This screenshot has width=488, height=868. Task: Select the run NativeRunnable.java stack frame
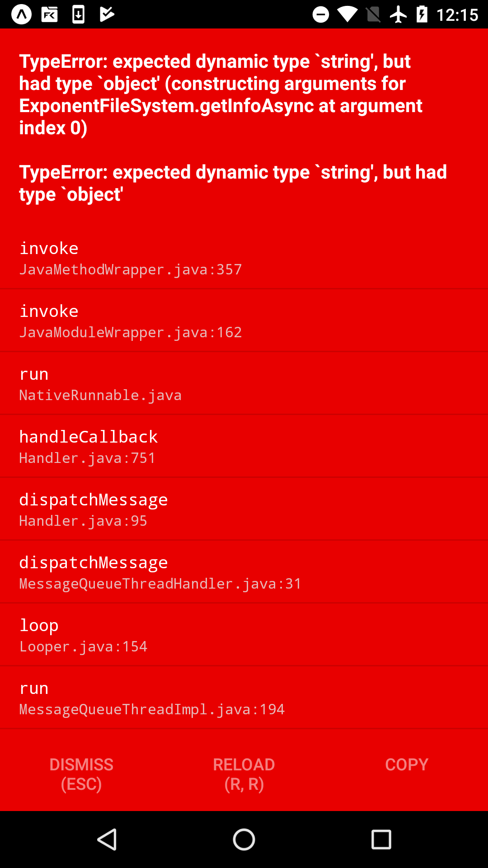244,383
